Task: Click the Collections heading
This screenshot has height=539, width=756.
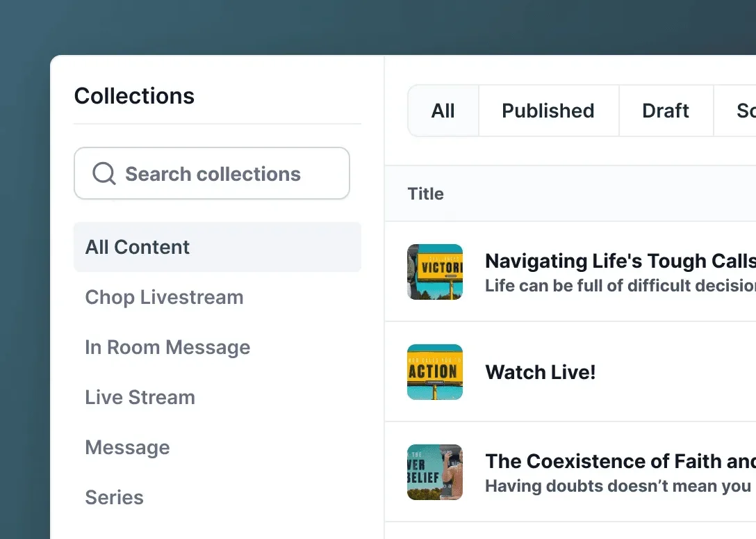Action: click(x=134, y=95)
